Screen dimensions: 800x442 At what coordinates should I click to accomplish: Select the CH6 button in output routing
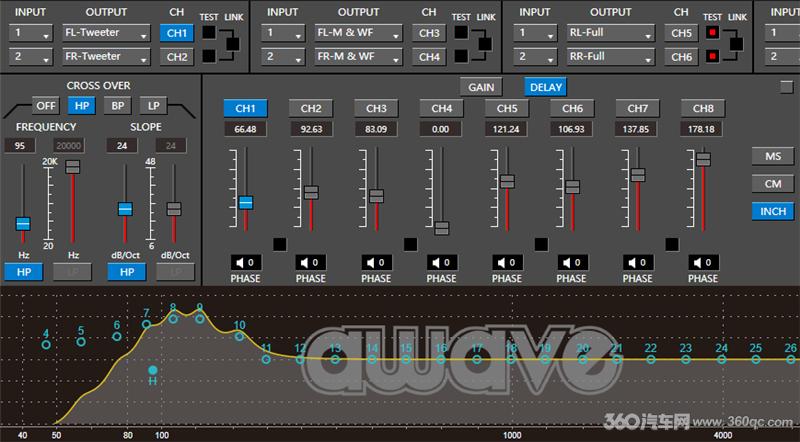click(682, 57)
